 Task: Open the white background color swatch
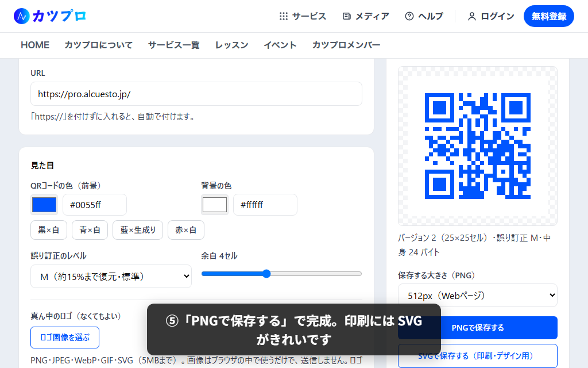(215, 205)
